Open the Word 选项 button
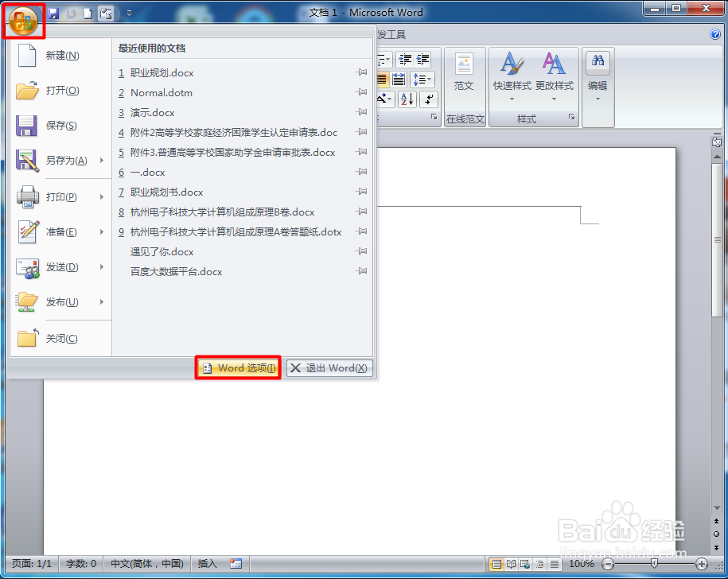728x579 pixels. pyautogui.click(x=238, y=368)
